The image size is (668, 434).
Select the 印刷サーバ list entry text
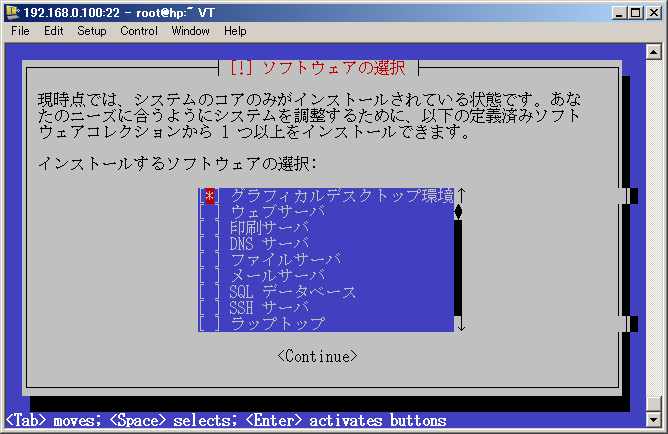coord(270,228)
